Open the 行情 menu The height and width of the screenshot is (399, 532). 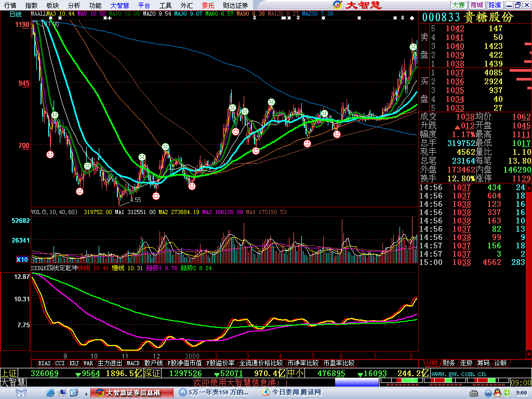(x=10, y=5)
